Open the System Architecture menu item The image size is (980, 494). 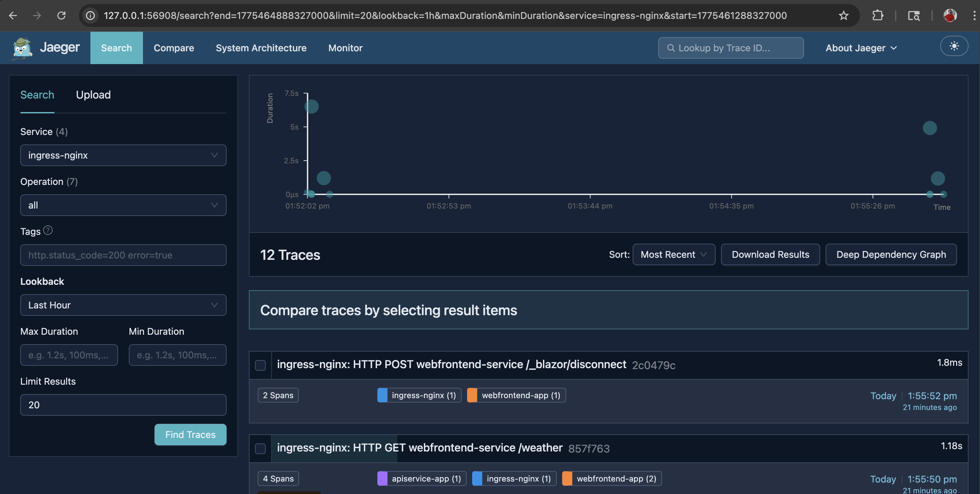(261, 48)
